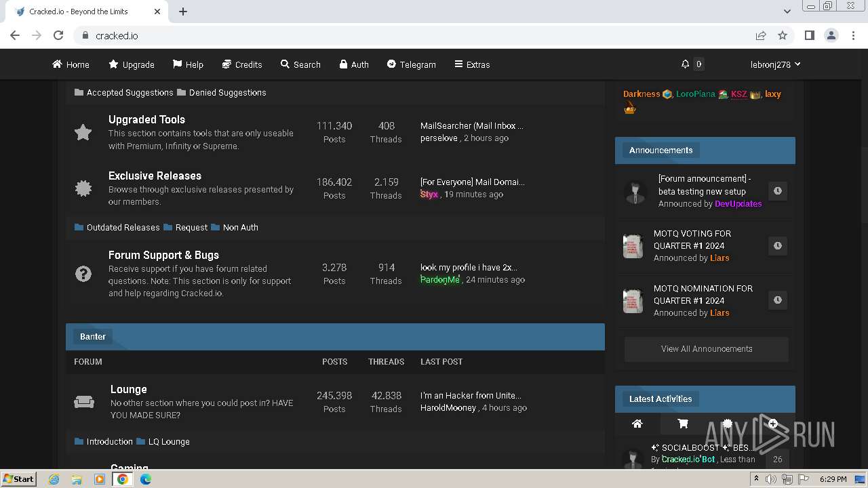Screen dimensions: 868x488
Task: Open perselove user profile
Action: pyautogui.click(x=439, y=138)
